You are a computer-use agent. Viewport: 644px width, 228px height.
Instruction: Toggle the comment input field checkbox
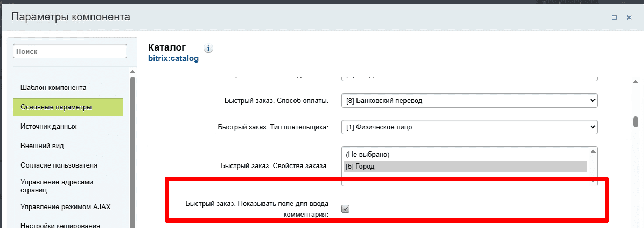pyautogui.click(x=346, y=209)
